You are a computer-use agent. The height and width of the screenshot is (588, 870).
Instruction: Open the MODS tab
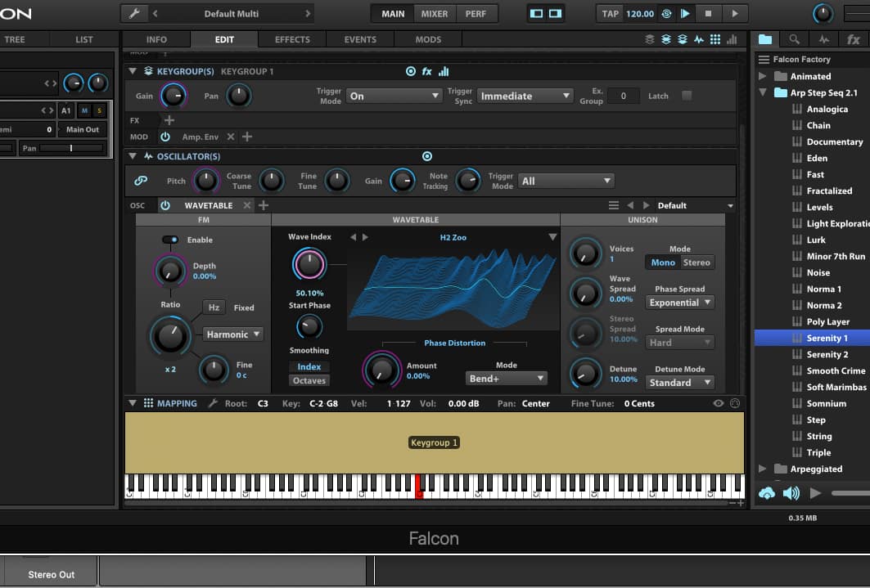pyautogui.click(x=428, y=39)
